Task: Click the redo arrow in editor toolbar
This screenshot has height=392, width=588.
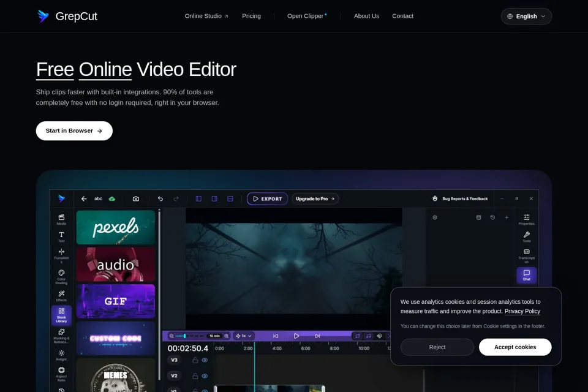Action: pos(176,199)
